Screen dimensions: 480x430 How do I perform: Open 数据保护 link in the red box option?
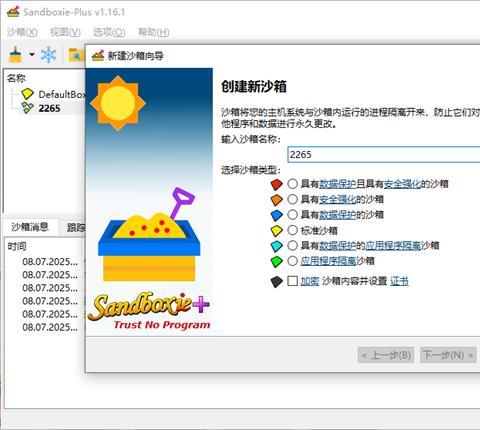pos(338,184)
